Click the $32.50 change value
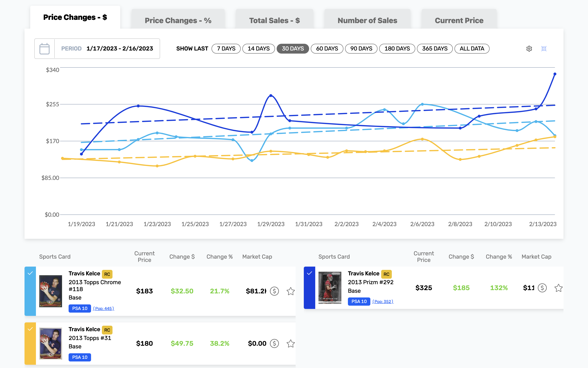Viewport: 588px width, 368px height. click(182, 291)
